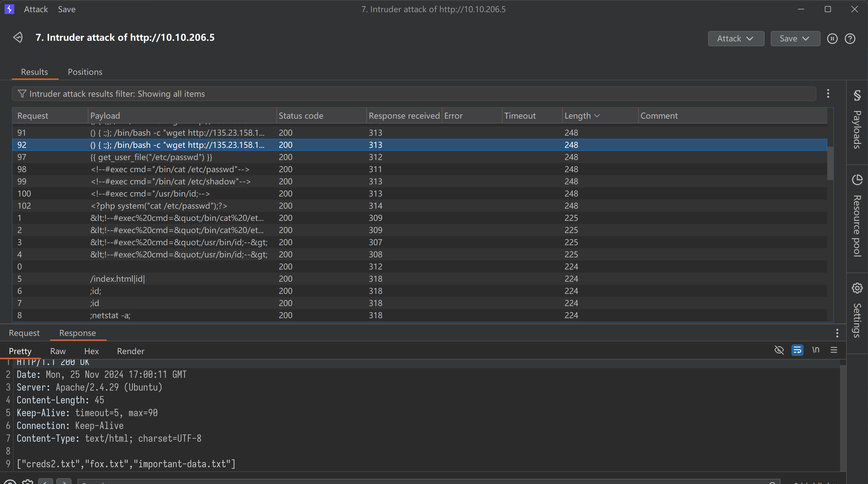This screenshot has width=868, height=484.
Task: Select row 99 exec cat /etc/shadow
Action: [x=420, y=181]
